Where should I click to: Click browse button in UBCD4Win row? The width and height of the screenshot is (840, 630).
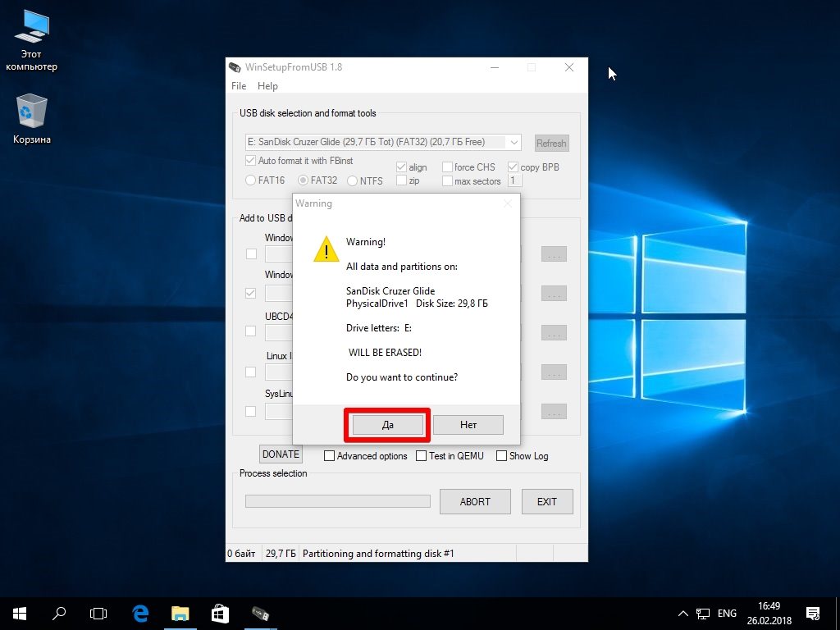[554, 333]
